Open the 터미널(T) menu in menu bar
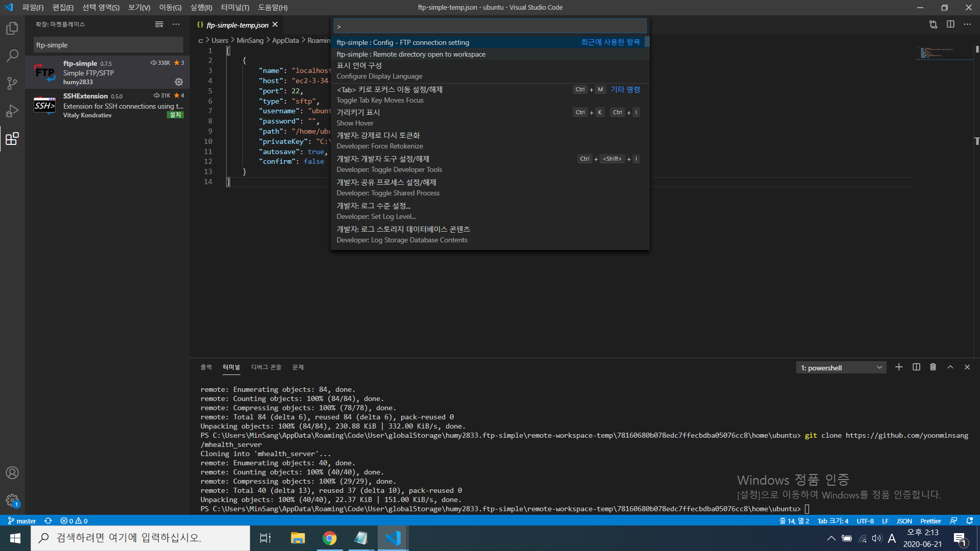The image size is (980, 551). click(235, 8)
